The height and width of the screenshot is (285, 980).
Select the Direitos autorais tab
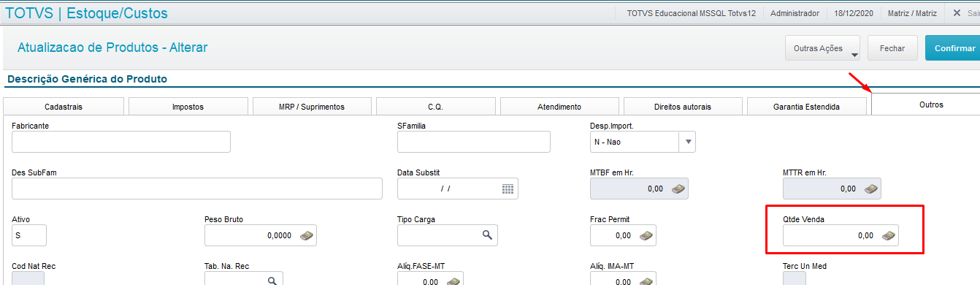(683, 107)
